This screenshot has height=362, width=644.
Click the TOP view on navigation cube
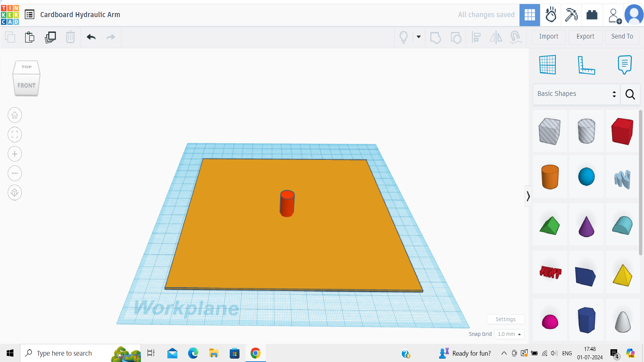(26, 67)
